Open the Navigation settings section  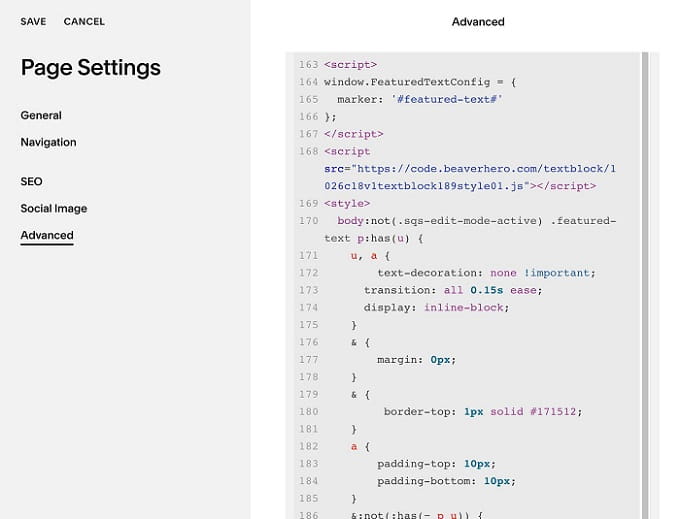point(49,142)
